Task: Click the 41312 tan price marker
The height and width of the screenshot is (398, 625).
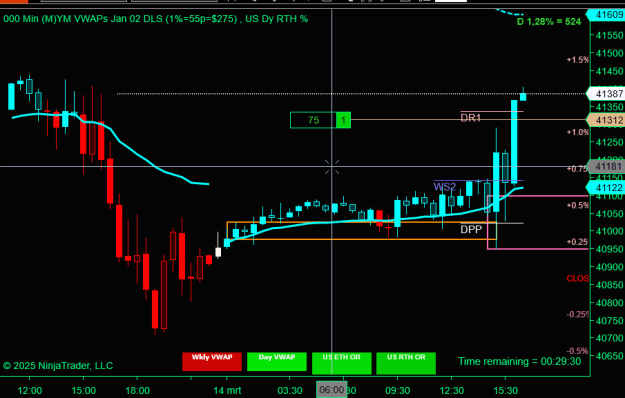Action: [606, 120]
